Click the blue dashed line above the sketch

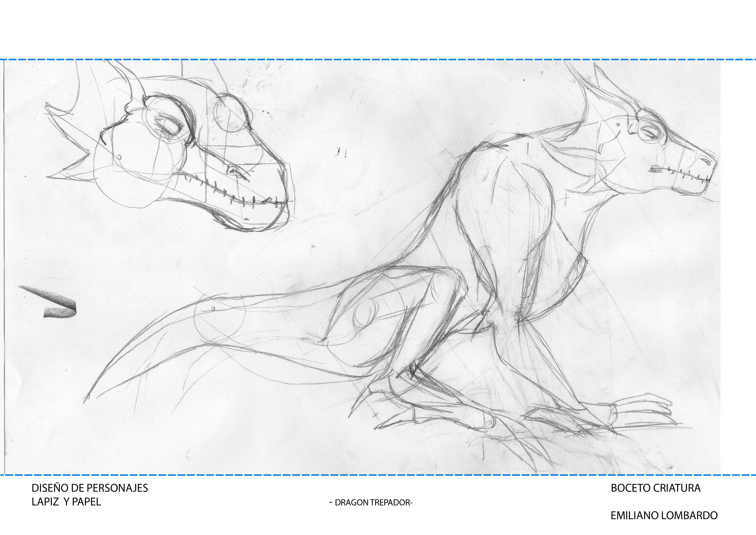pyautogui.click(x=378, y=60)
